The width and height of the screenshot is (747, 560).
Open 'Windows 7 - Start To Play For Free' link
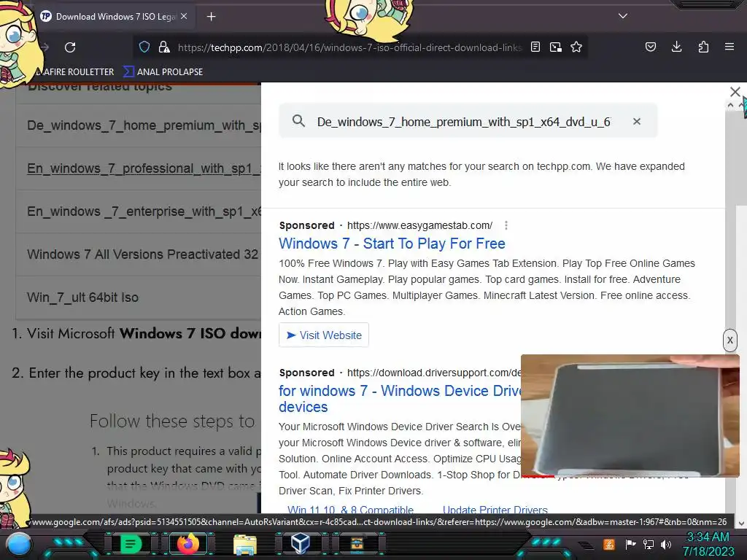click(392, 244)
